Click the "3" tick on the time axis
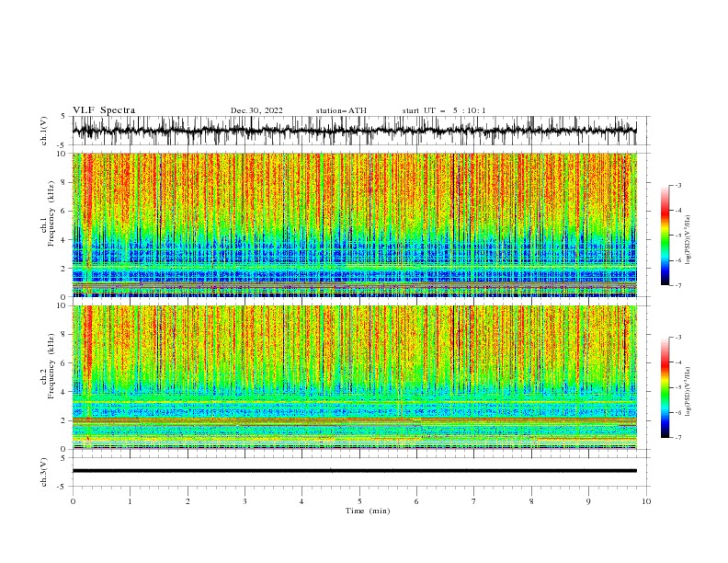The width and height of the screenshot is (728, 563). pyautogui.click(x=245, y=501)
